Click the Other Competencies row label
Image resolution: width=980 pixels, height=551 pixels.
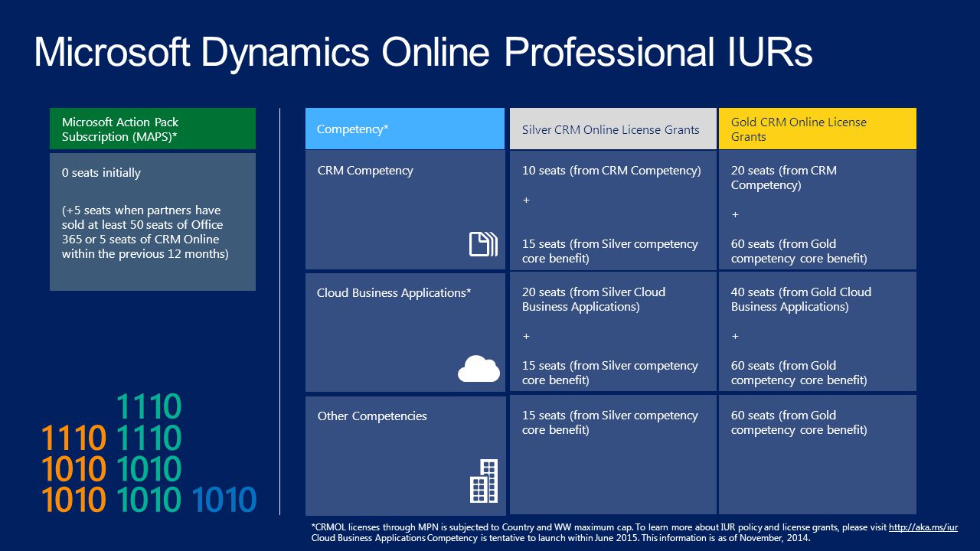372,416
